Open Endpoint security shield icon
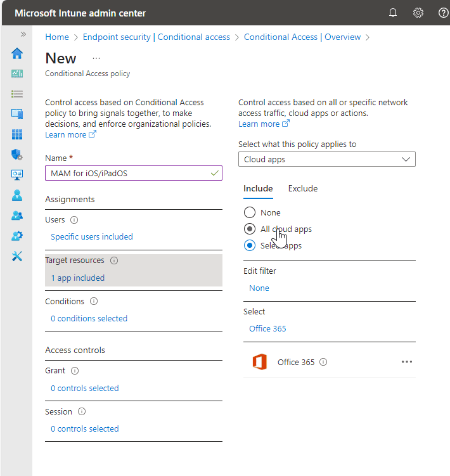450x476 pixels. [17, 155]
